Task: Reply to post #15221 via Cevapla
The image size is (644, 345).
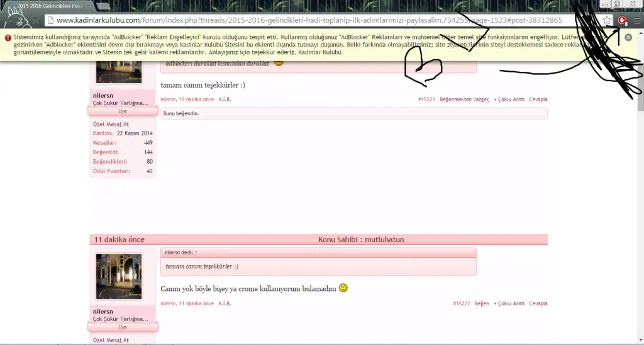Action: [538, 99]
